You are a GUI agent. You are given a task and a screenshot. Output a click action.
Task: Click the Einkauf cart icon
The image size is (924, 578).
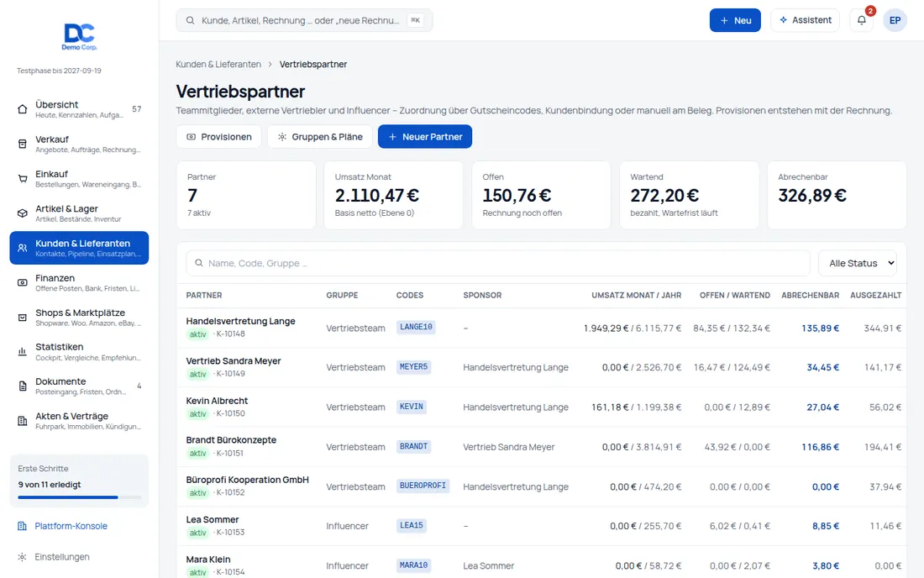click(x=23, y=179)
